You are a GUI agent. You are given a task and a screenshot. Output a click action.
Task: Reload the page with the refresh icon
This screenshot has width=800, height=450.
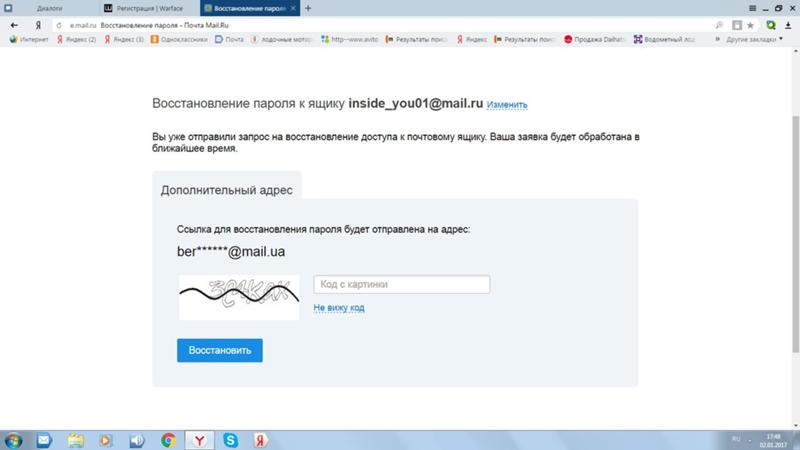pos(59,25)
